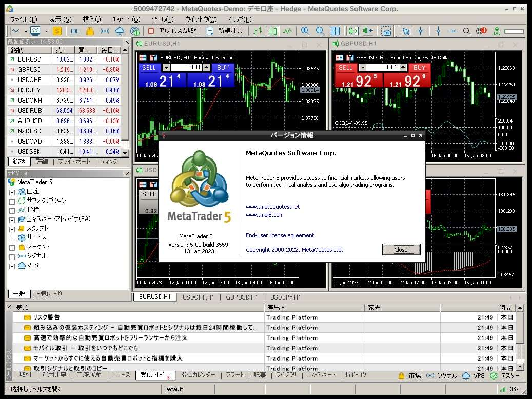Click the EURUSD volume 0.01 input field
This screenshot has height=399, width=532.
click(186, 68)
